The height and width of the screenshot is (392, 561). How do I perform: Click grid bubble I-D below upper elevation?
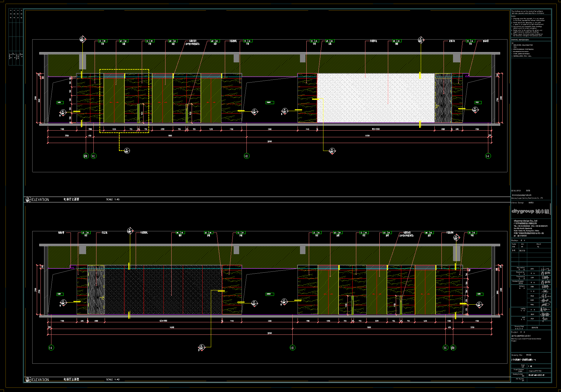coord(246,156)
